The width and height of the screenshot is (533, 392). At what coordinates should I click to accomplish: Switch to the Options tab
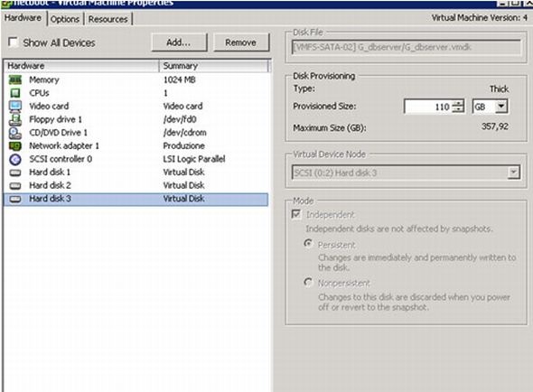click(65, 19)
